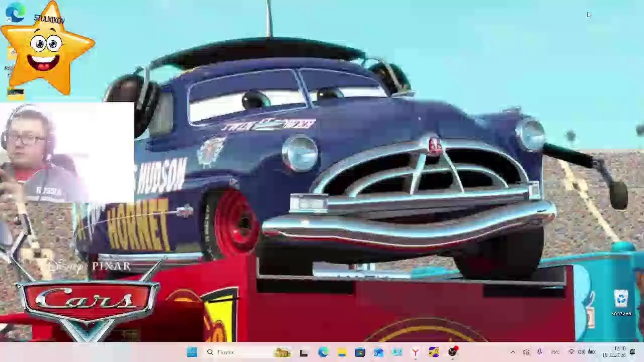This screenshot has width=644, height=362.
Task: Click the microphone icon in the system tray
Action: pyautogui.click(x=539, y=352)
